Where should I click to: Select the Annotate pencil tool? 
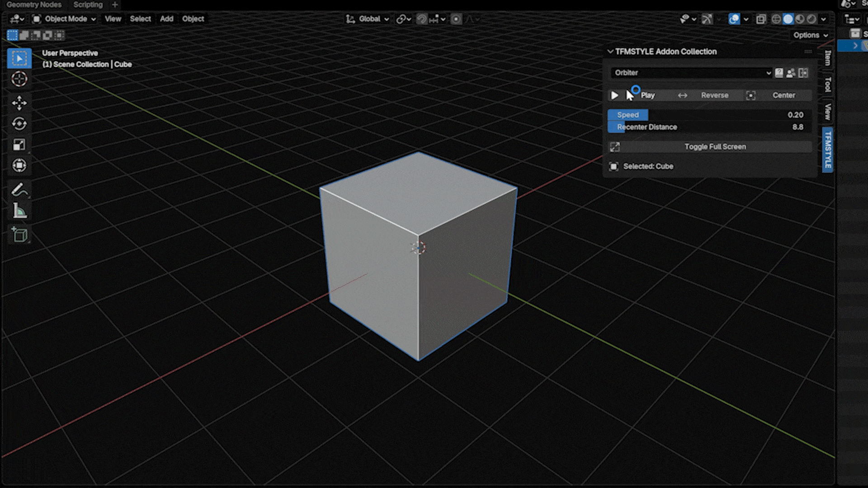tap(19, 190)
